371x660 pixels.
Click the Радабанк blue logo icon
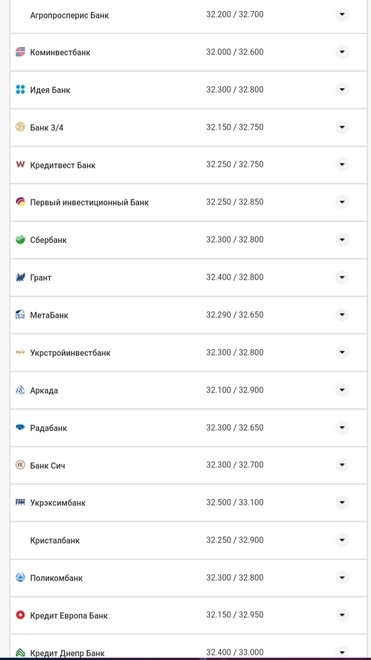click(20, 428)
